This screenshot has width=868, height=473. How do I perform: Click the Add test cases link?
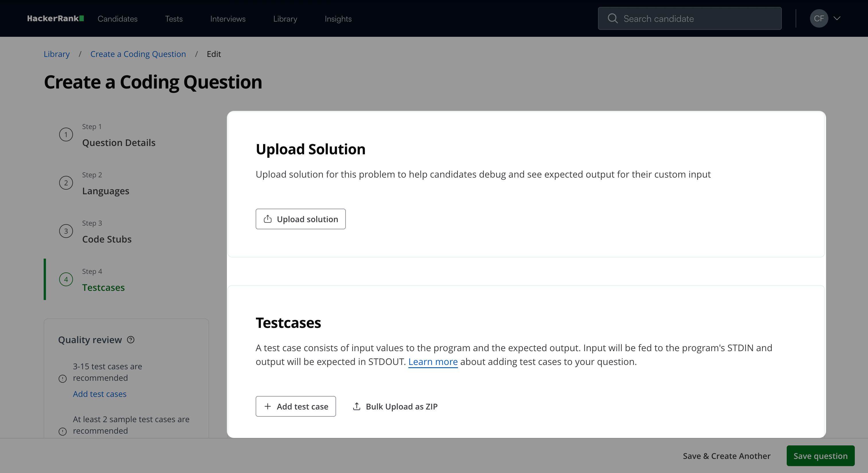(x=100, y=394)
